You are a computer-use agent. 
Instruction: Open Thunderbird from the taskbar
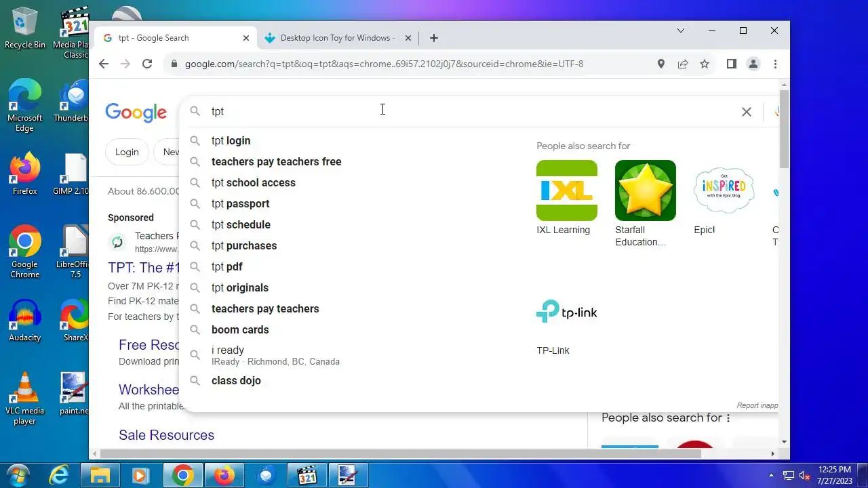(x=266, y=475)
